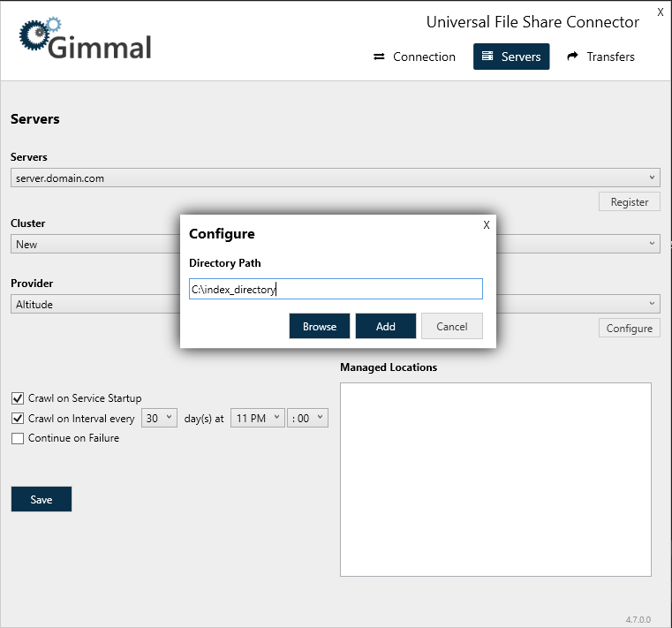
Task: Click the Browse button
Action: tap(320, 326)
